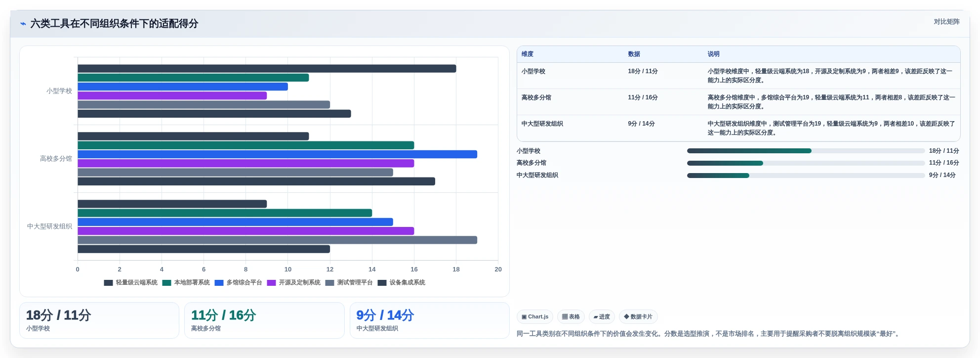The width and height of the screenshot is (980, 358).
Task: Click the 高校多分馆维度中 description text
Action: click(x=831, y=102)
